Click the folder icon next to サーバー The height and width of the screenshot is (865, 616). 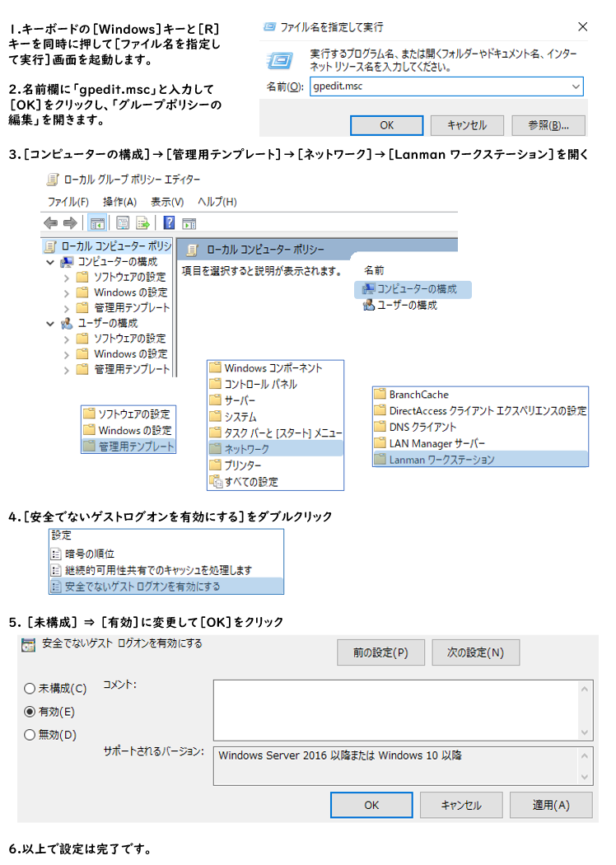(x=215, y=400)
